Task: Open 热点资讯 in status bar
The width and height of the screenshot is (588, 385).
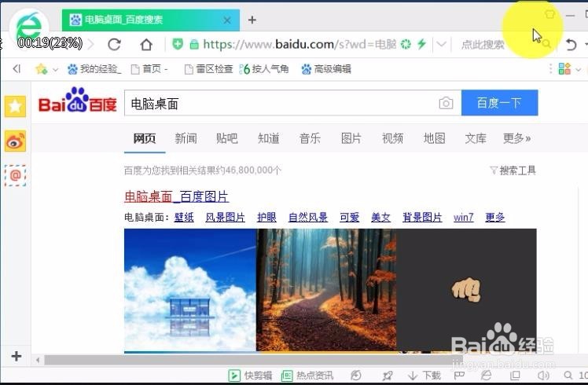Action: 307,376
